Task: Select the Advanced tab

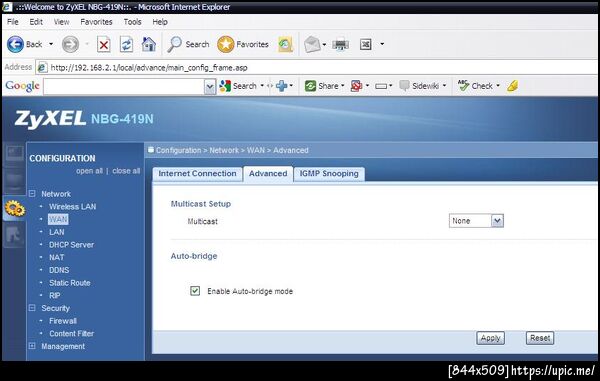Action: pos(268,174)
